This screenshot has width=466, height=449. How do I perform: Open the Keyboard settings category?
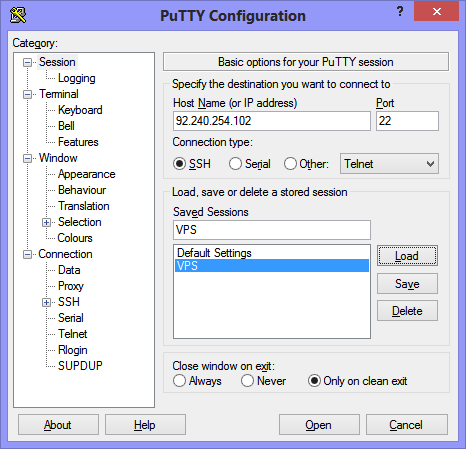pos(80,110)
